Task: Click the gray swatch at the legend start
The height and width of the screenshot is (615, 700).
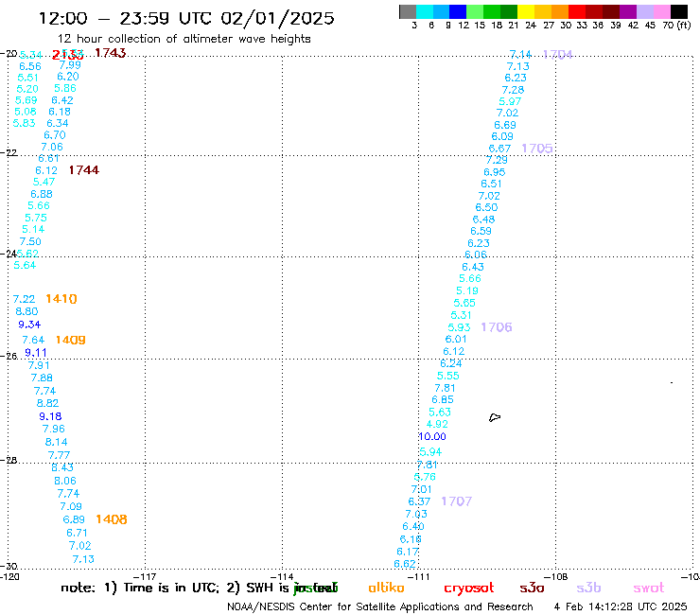Action: (x=408, y=11)
